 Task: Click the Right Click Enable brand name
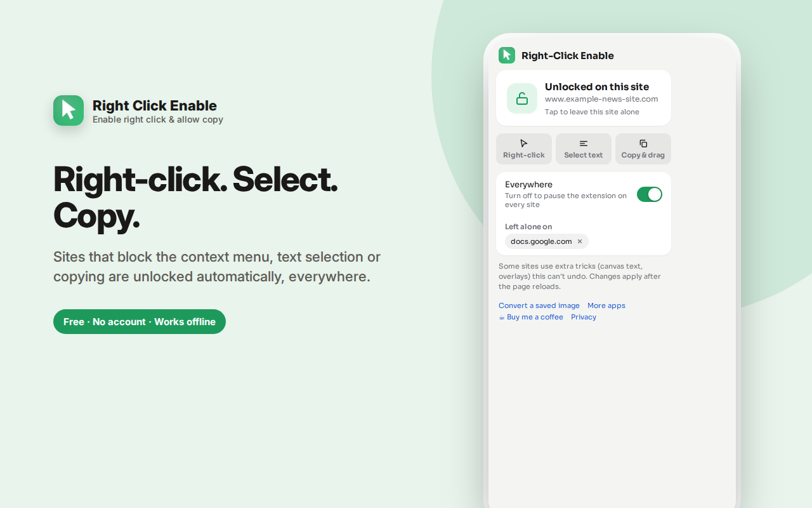(155, 105)
